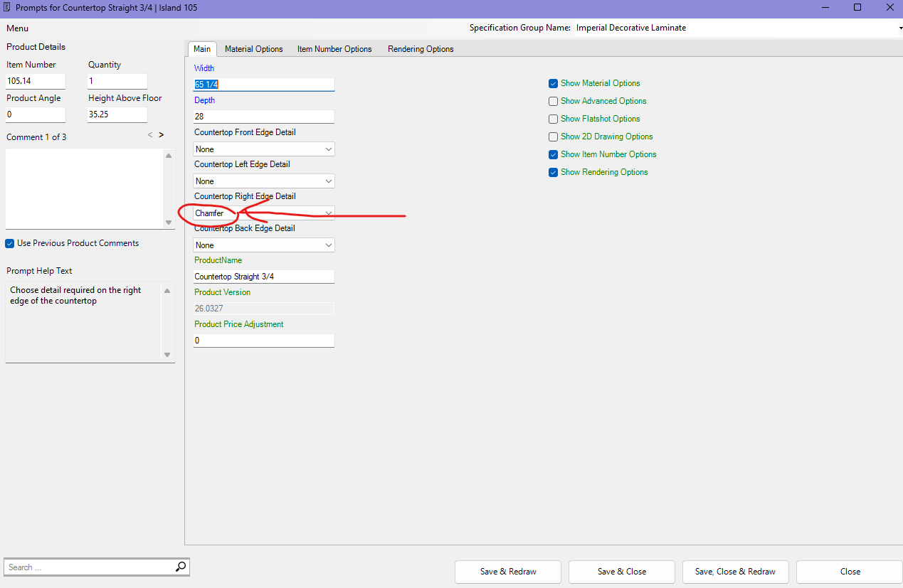Minimize the prompts window
The height and width of the screenshot is (588, 903).
tap(825, 7)
